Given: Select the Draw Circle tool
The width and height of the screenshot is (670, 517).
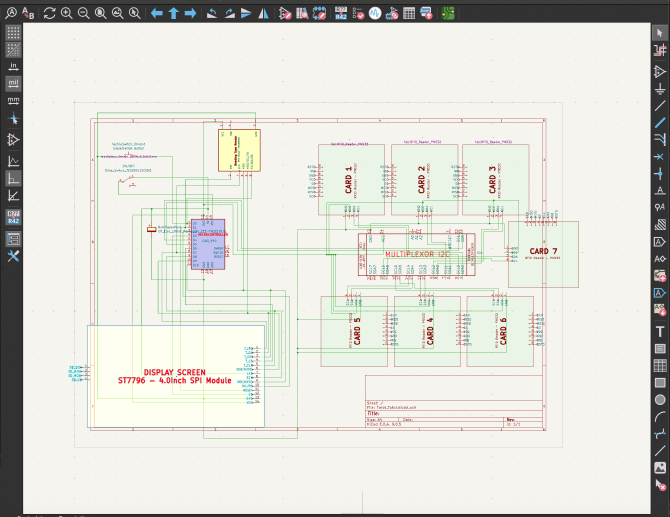Looking at the screenshot, I should point(660,400).
